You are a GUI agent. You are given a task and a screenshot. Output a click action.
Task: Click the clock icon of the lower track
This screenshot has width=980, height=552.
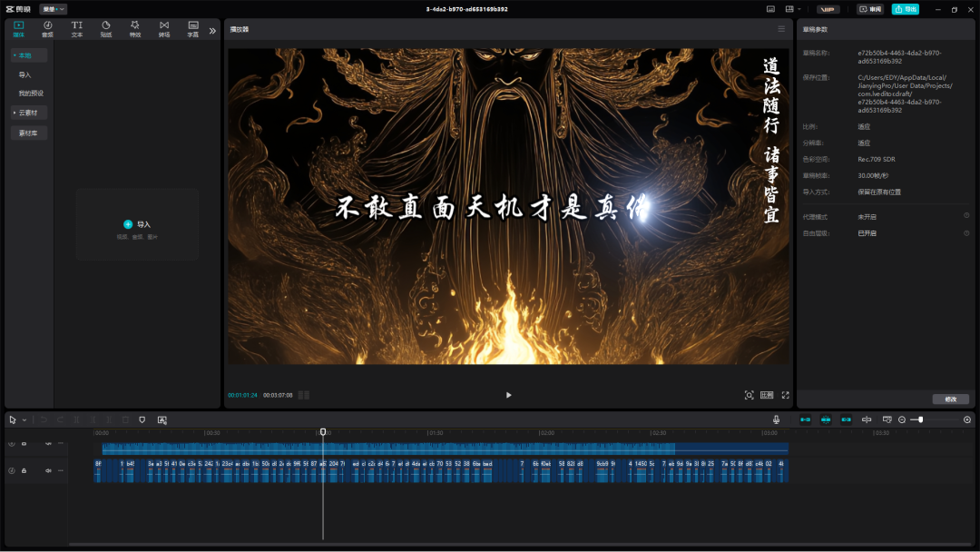click(11, 470)
